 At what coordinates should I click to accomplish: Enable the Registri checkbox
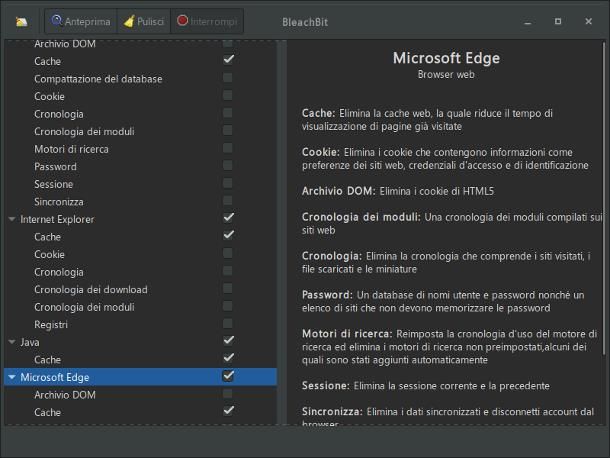[x=228, y=323]
